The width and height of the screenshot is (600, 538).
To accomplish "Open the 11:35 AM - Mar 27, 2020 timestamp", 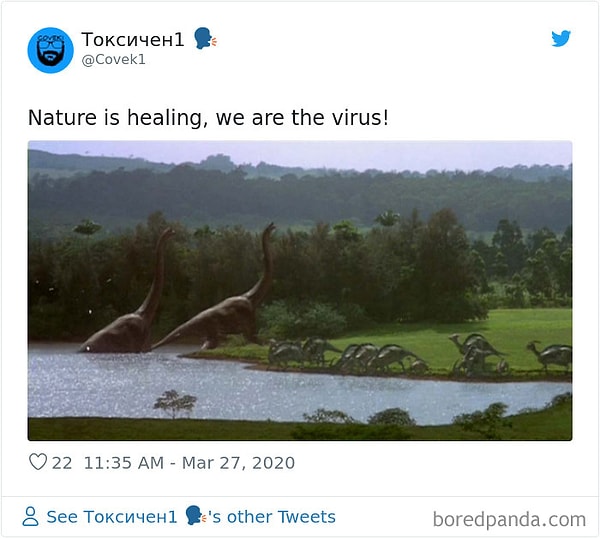I will pos(189,463).
